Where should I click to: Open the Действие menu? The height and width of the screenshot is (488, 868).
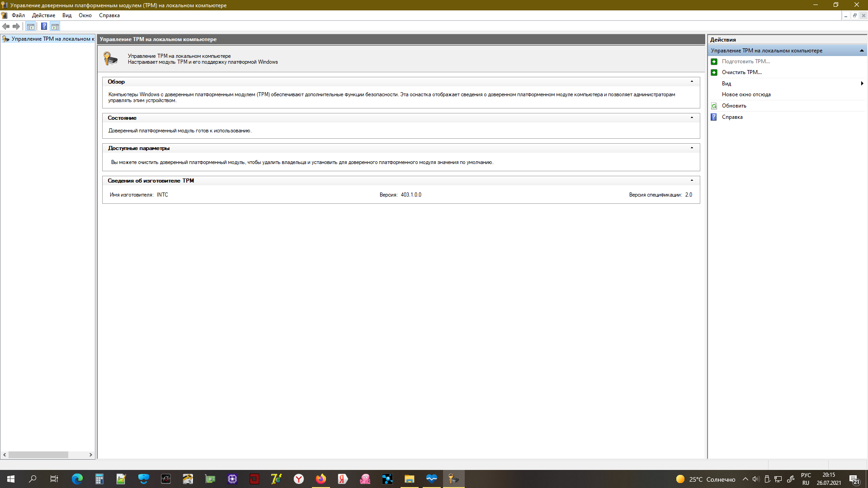pos(43,15)
